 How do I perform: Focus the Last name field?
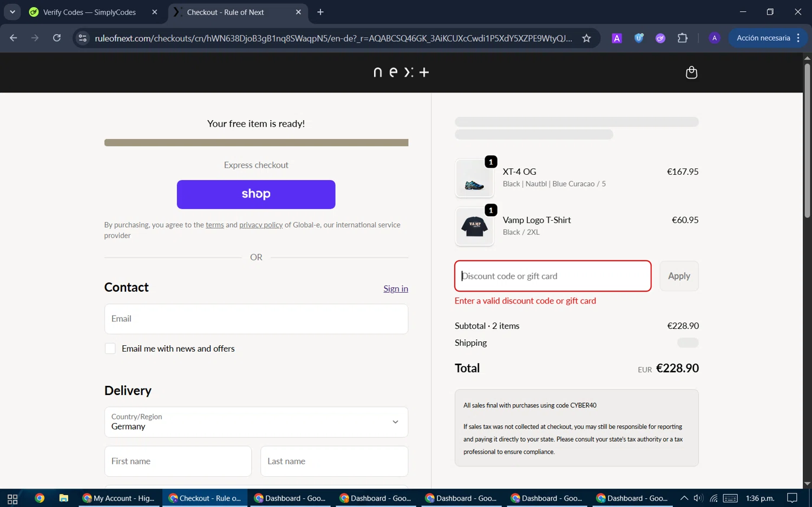334,461
